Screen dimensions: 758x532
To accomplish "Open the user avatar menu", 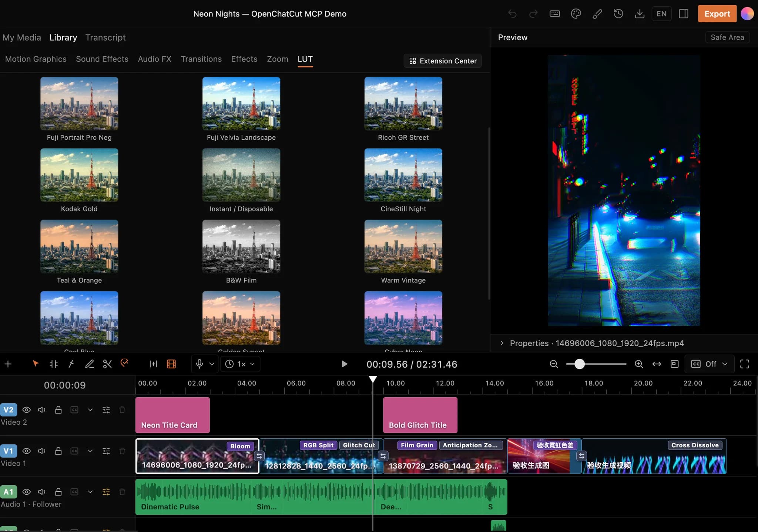I will pos(747,14).
